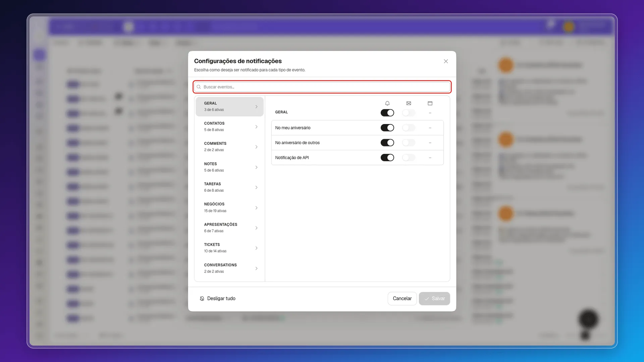Viewport: 644px width, 362px height.
Task: Expand the CONVERSATIONS category chevron
Action: coord(256,268)
